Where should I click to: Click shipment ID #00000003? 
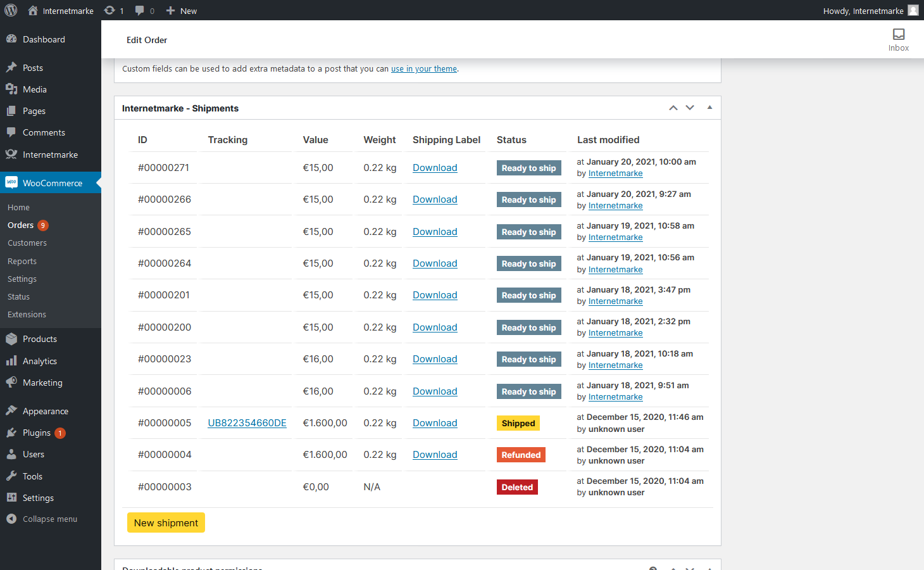click(165, 487)
